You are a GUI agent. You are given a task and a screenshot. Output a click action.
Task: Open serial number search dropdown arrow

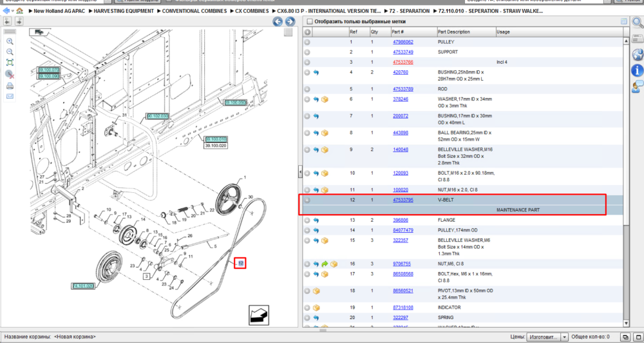108,1
